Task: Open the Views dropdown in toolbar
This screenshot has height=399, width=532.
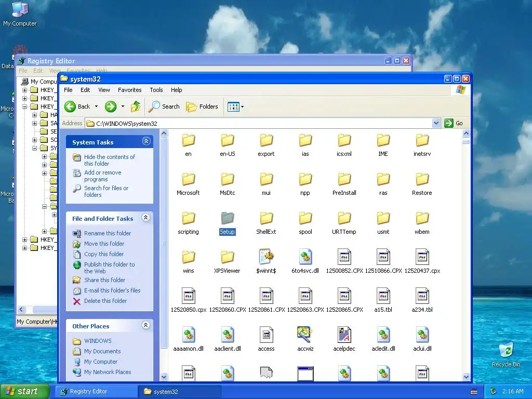Action: click(x=235, y=107)
